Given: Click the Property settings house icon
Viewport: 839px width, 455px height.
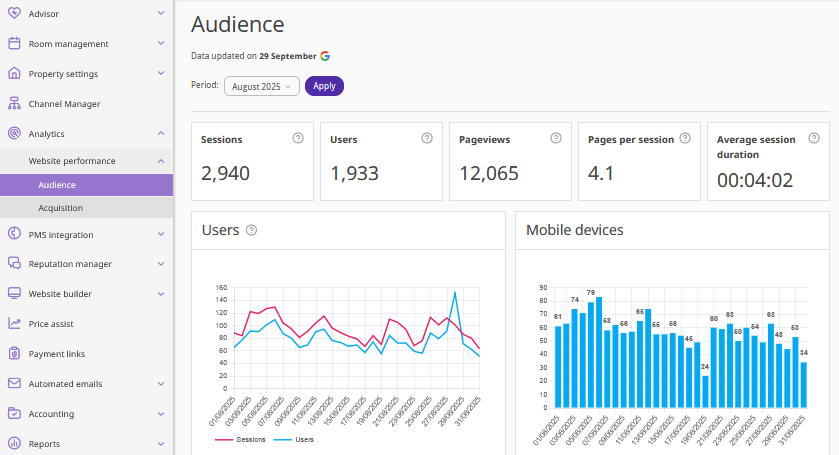Looking at the screenshot, I should pyautogui.click(x=14, y=73).
